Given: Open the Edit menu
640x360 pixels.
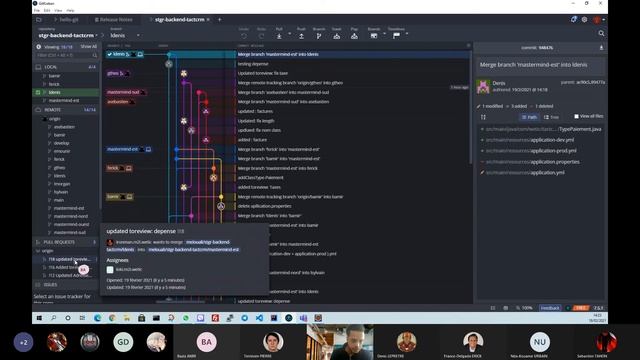Looking at the screenshot, I should (x=47, y=10).
